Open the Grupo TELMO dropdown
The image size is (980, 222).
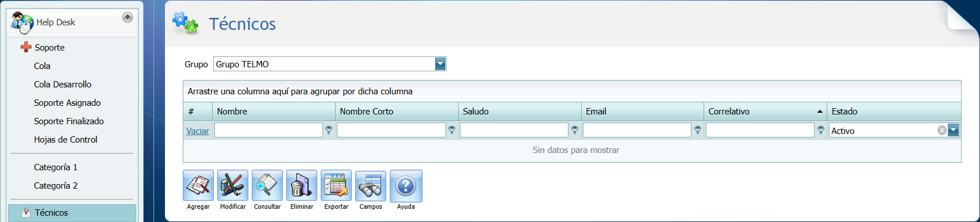coord(440,64)
